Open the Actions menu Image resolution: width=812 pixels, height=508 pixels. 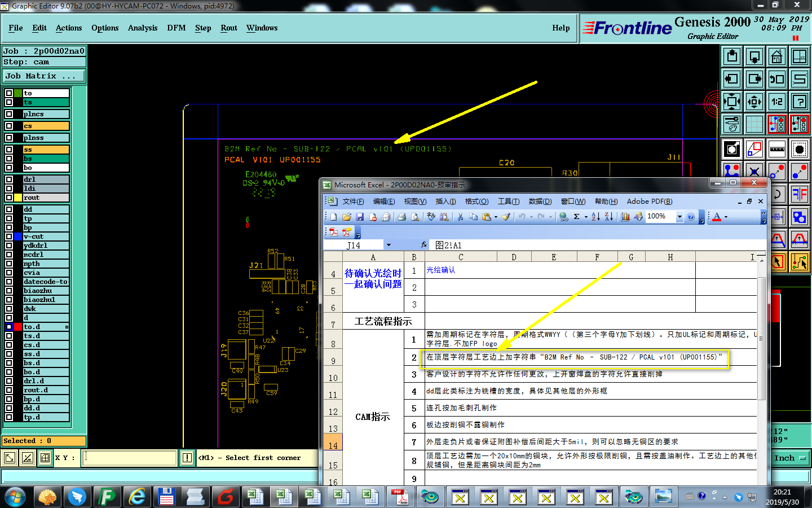69,28
